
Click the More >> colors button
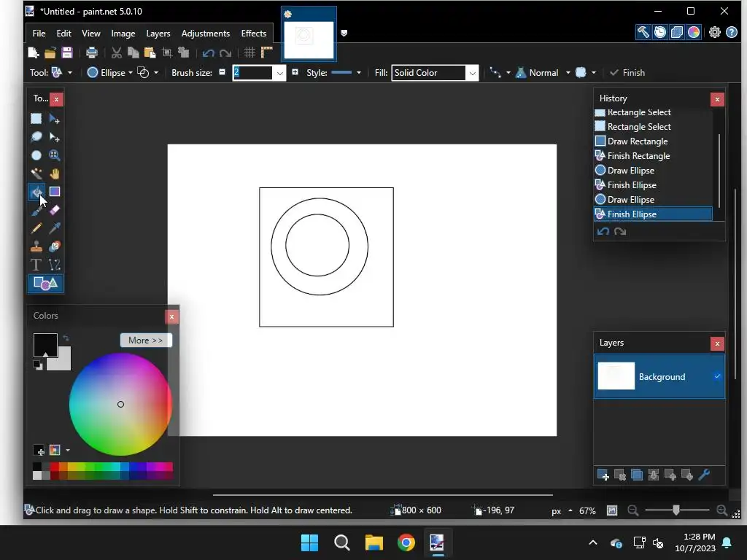(x=145, y=341)
